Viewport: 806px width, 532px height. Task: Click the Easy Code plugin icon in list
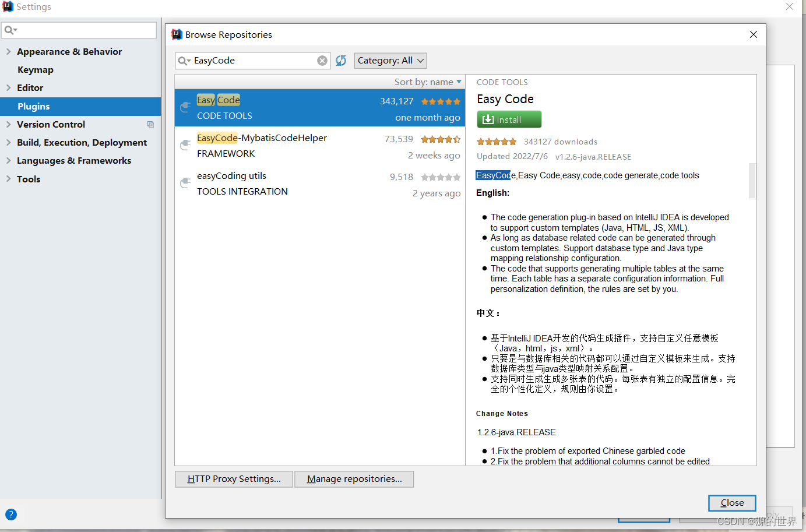(185, 107)
